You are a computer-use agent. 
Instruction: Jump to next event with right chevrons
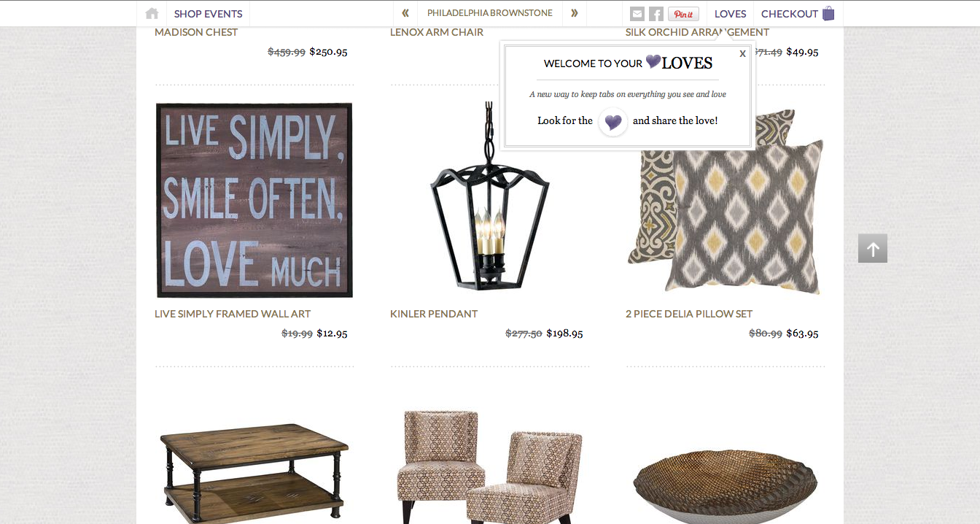pos(575,13)
